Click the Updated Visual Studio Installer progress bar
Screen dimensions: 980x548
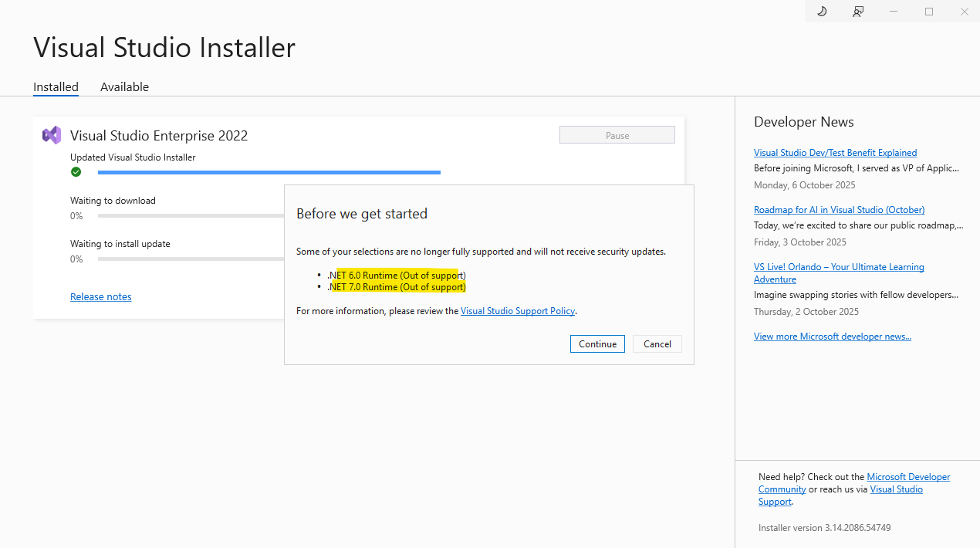269,172
